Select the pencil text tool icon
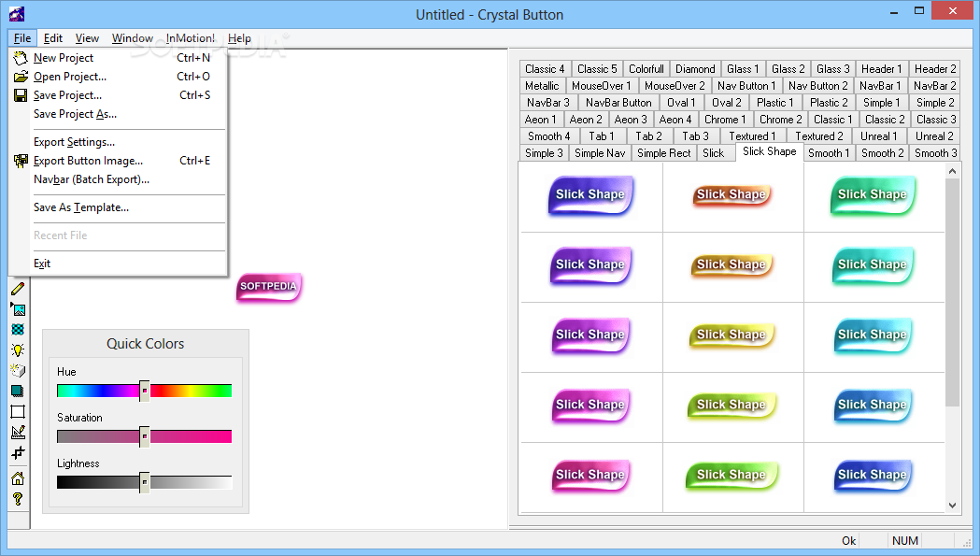 point(18,289)
